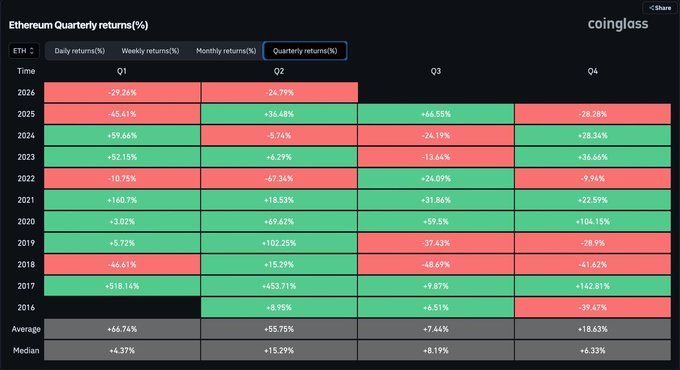Screen dimensions: 680x370
Task: Click the 2023 Q1 cell +52.15%
Action: (122, 157)
